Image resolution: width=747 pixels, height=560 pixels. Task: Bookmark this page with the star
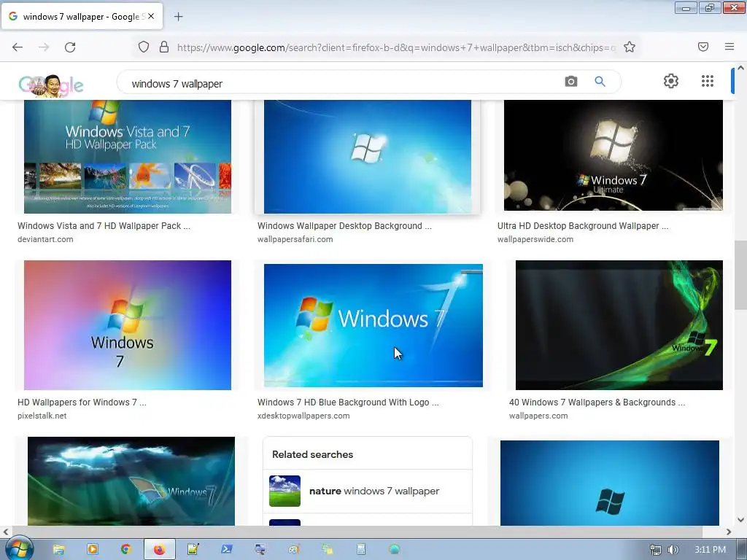630,47
